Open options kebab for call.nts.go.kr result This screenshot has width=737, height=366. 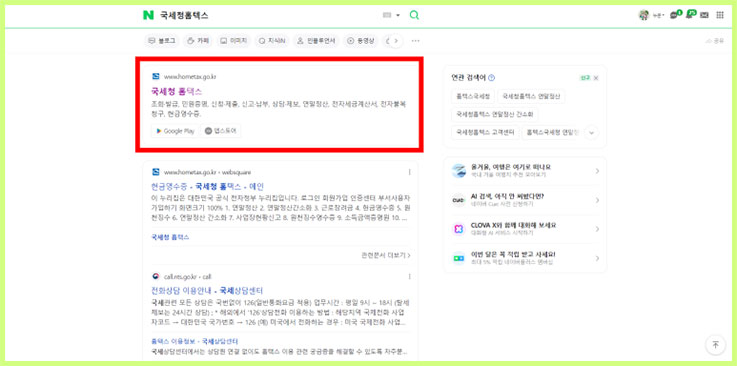tap(409, 276)
